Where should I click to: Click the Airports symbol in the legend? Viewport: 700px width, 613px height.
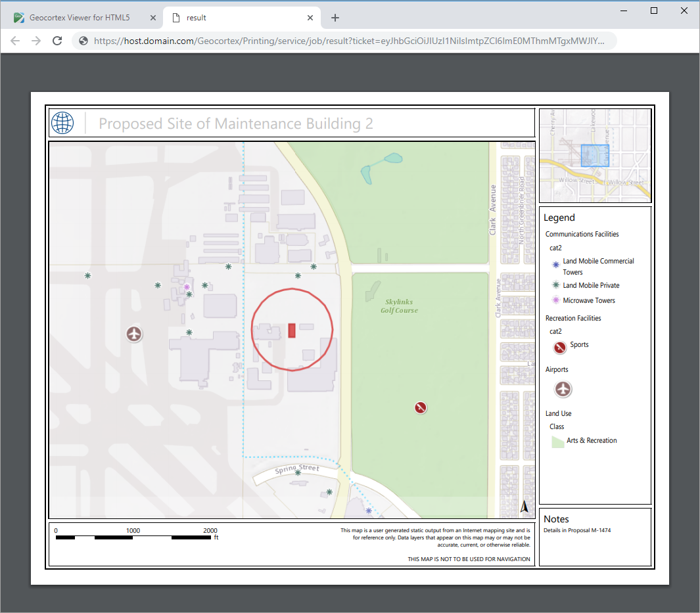coord(563,389)
